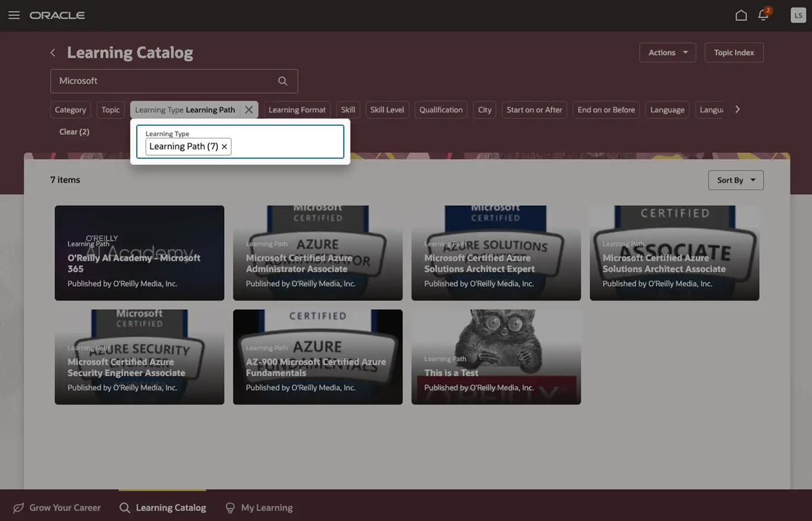Open the Language filter
The image size is (812, 521).
pos(667,110)
